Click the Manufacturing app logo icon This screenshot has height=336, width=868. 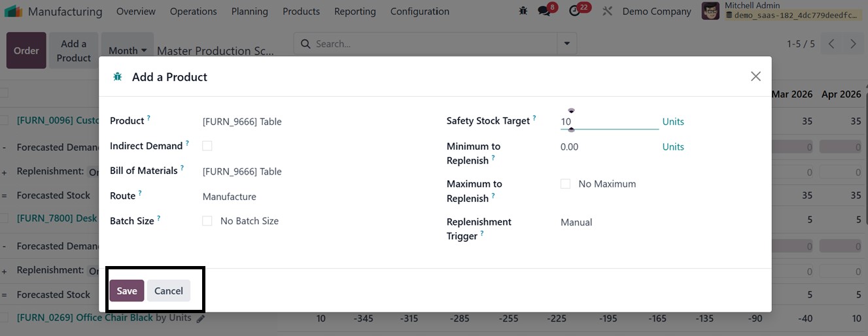pyautogui.click(x=14, y=12)
